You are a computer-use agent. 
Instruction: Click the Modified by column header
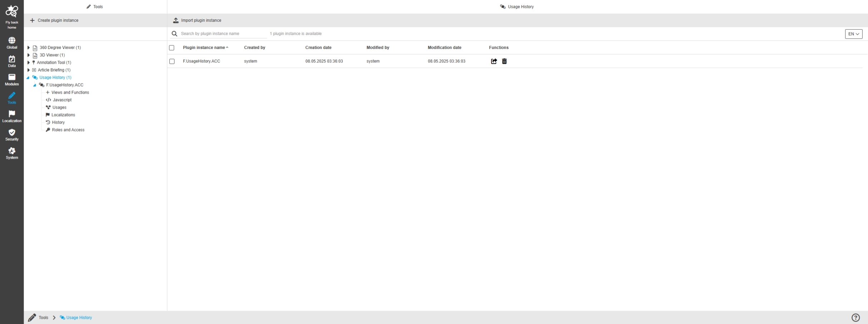(378, 48)
